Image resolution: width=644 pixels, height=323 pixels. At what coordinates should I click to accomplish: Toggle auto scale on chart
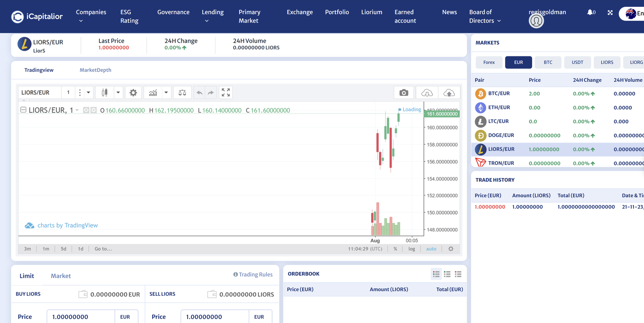click(x=431, y=249)
